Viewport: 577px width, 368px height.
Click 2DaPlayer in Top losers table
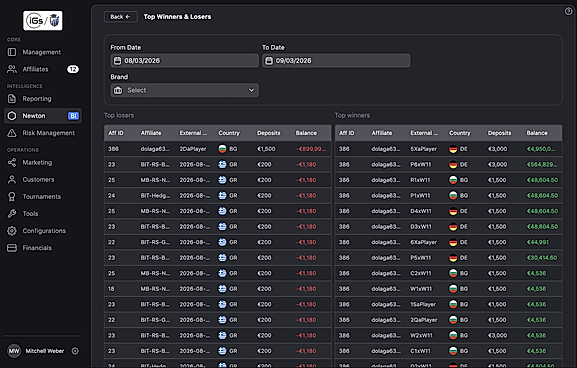pos(193,149)
